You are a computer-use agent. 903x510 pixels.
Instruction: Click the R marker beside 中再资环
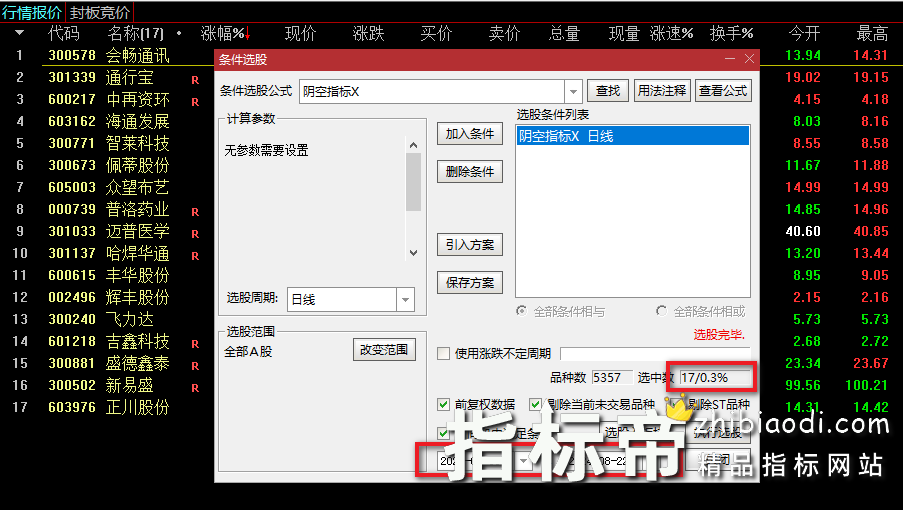tap(195, 102)
